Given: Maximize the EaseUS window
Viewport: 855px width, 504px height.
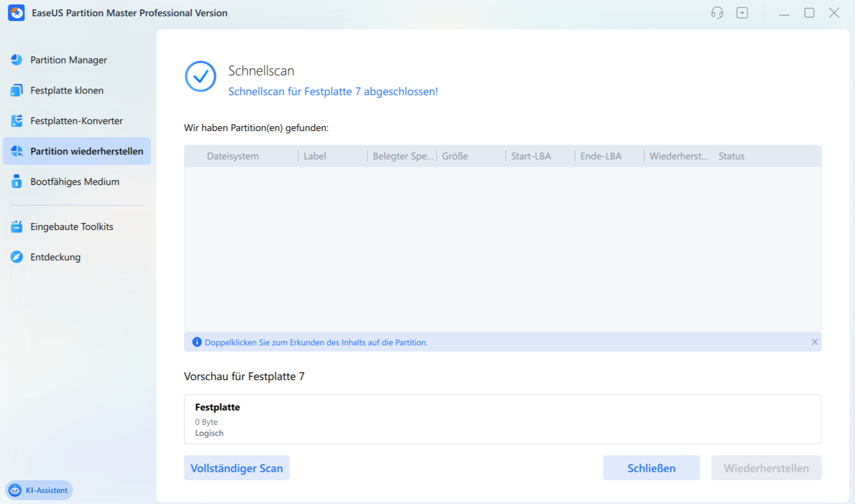Looking at the screenshot, I should click(x=809, y=13).
